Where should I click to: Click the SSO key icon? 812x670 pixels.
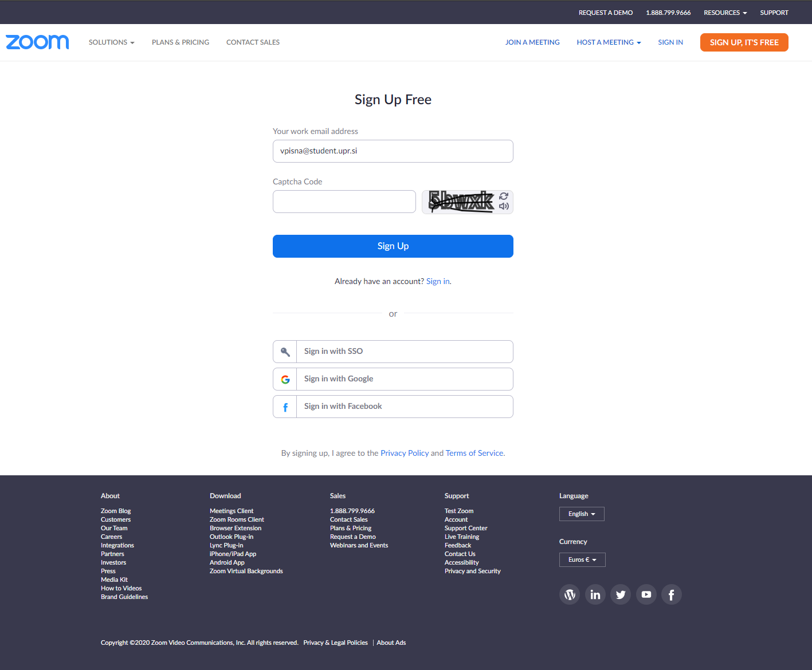tap(285, 352)
